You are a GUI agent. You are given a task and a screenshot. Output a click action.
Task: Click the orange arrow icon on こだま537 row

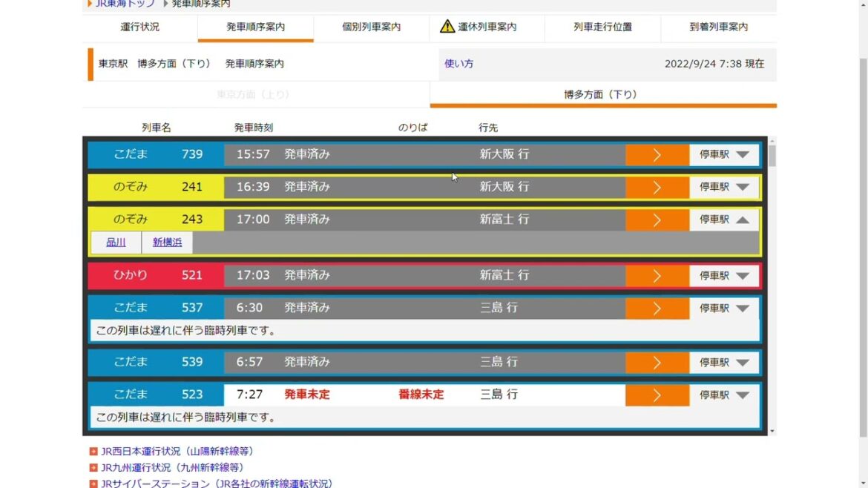coord(657,307)
